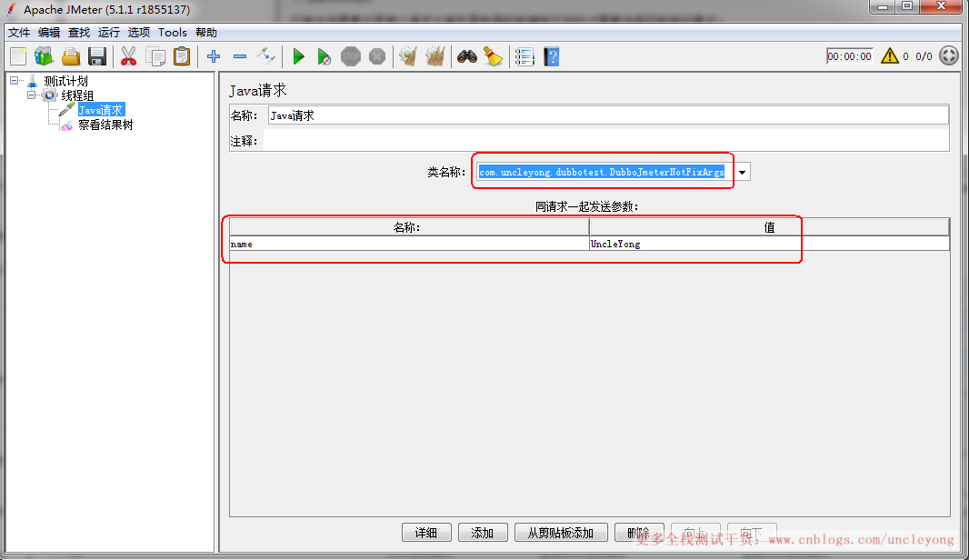
Task: Open the 查找 menu
Action: (x=79, y=32)
